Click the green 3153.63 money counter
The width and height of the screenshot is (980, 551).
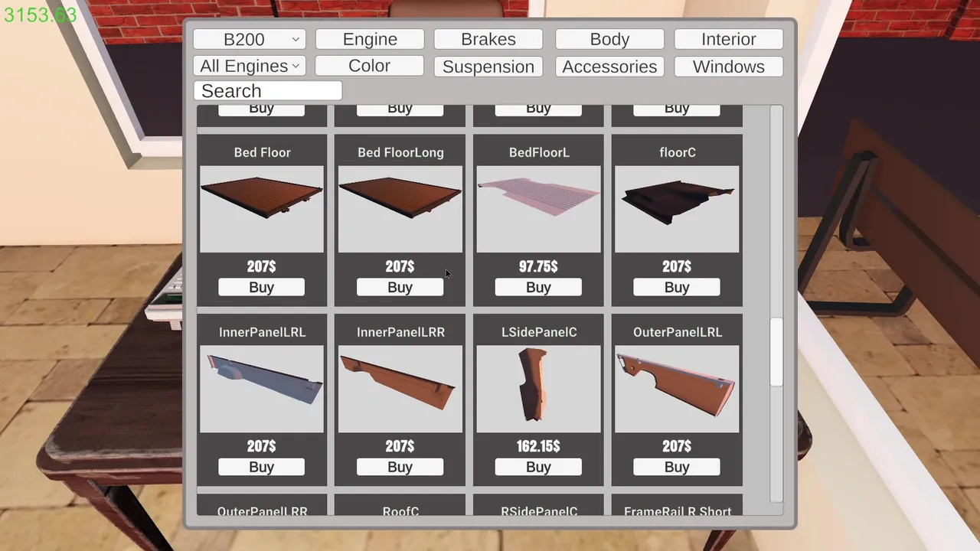coord(40,15)
